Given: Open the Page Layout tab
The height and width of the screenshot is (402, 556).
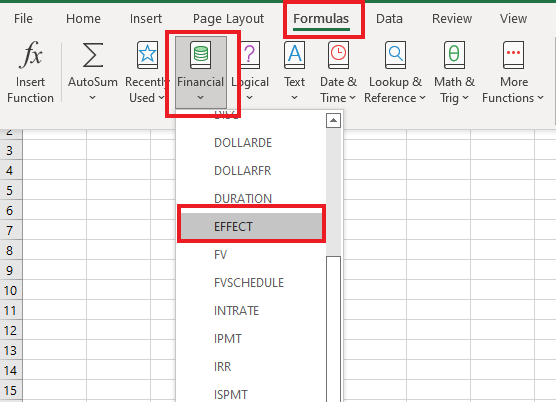Looking at the screenshot, I should tap(228, 18).
